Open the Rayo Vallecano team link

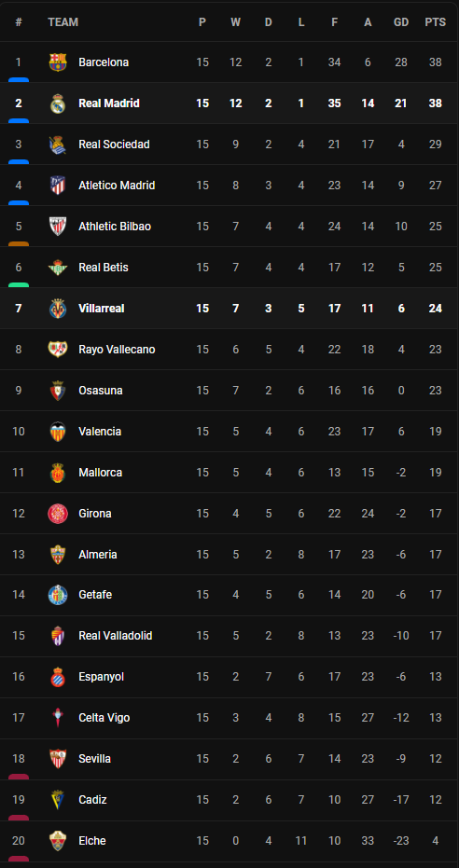coord(117,350)
